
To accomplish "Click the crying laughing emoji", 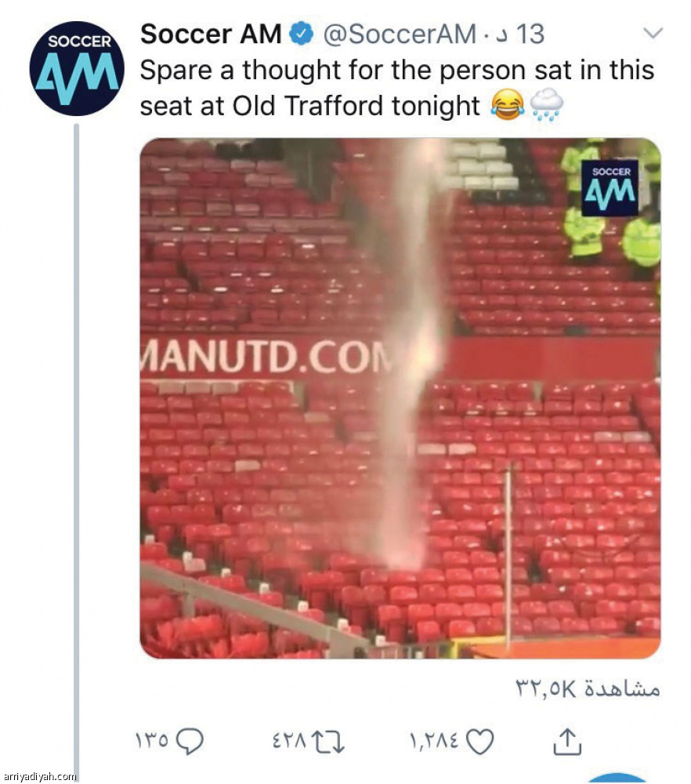I will [x=507, y=106].
